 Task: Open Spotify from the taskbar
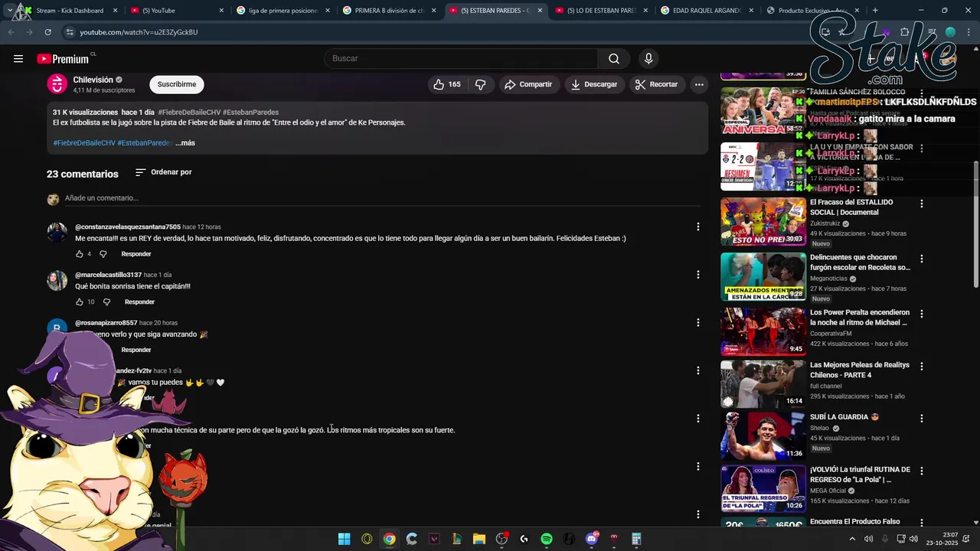click(x=547, y=539)
